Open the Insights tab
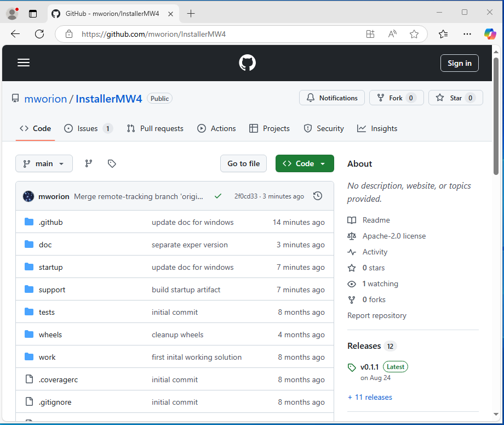The image size is (504, 425). pyautogui.click(x=377, y=129)
